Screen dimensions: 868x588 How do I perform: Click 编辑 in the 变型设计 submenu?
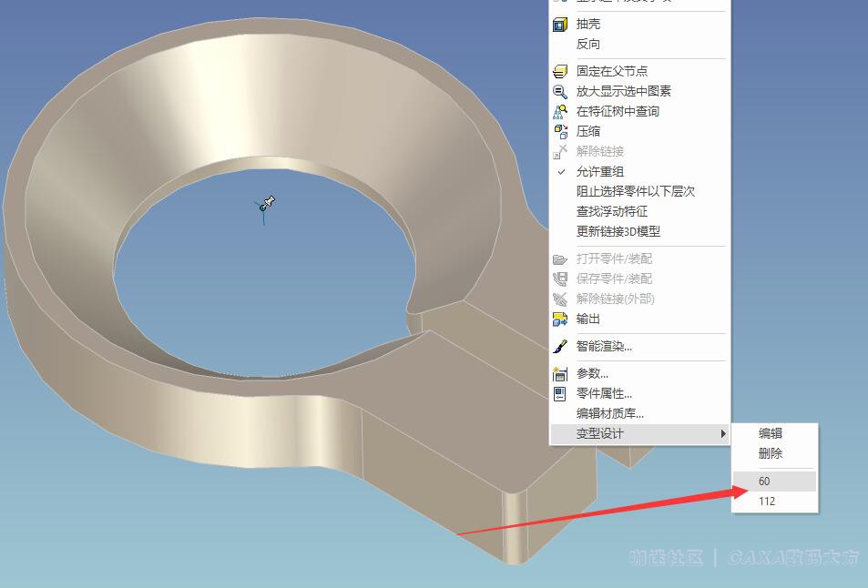click(771, 433)
